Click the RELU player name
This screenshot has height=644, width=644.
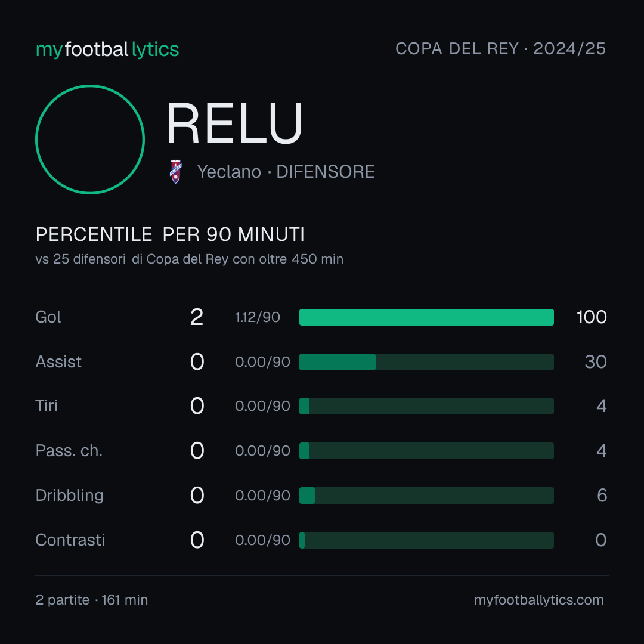(x=235, y=123)
